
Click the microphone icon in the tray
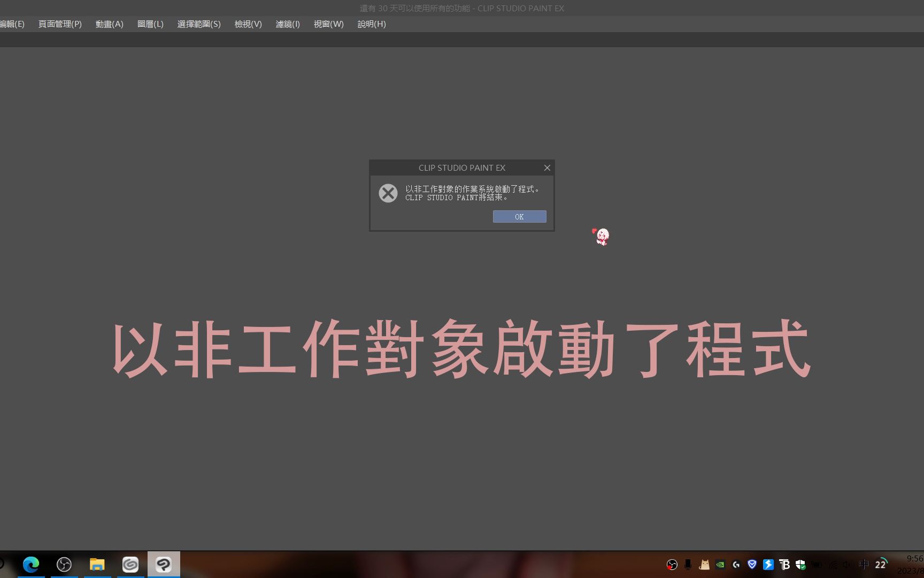click(688, 565)
